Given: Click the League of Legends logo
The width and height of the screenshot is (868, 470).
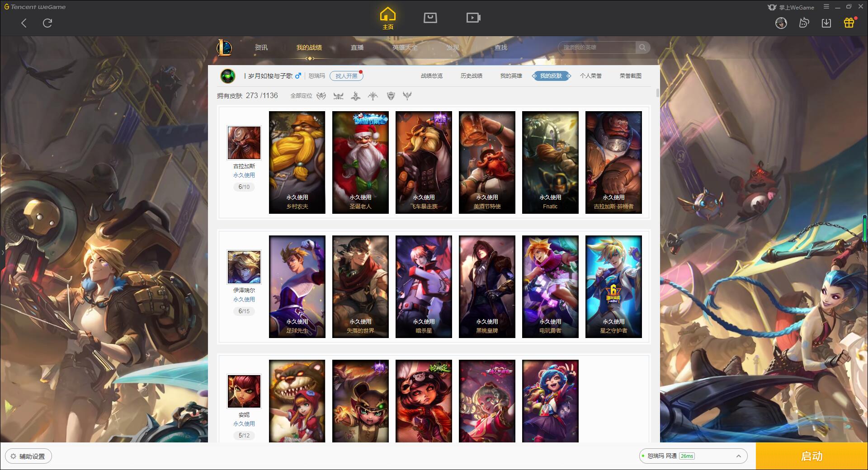Looking at the screenshot, I should [224, 47].
